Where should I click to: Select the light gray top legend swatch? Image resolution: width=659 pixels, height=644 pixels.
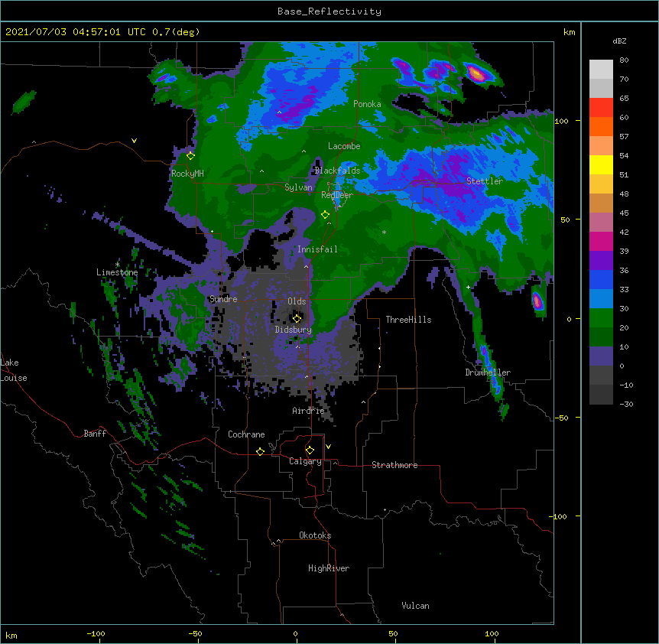point(601,70)
